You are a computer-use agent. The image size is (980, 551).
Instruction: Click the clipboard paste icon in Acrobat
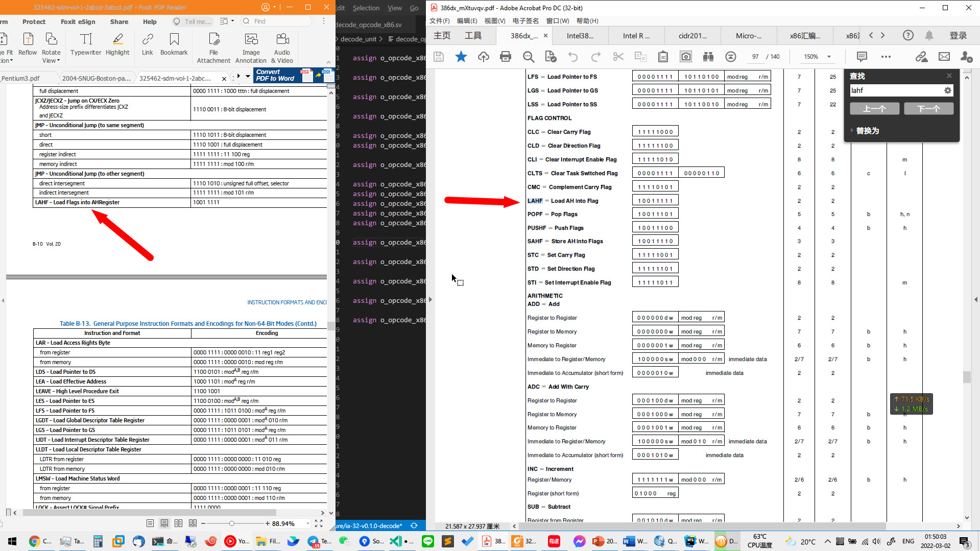663,57
